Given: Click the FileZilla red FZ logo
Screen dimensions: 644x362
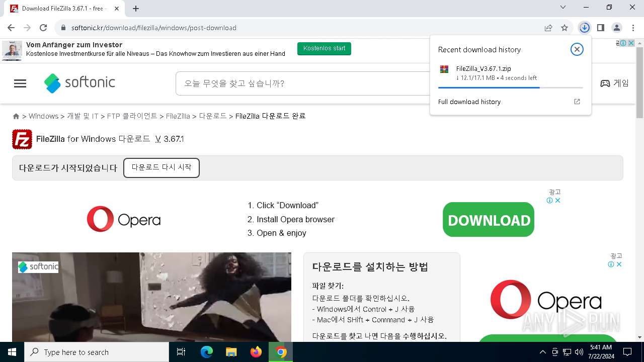Looking at the screenshot, I should 22,139.
